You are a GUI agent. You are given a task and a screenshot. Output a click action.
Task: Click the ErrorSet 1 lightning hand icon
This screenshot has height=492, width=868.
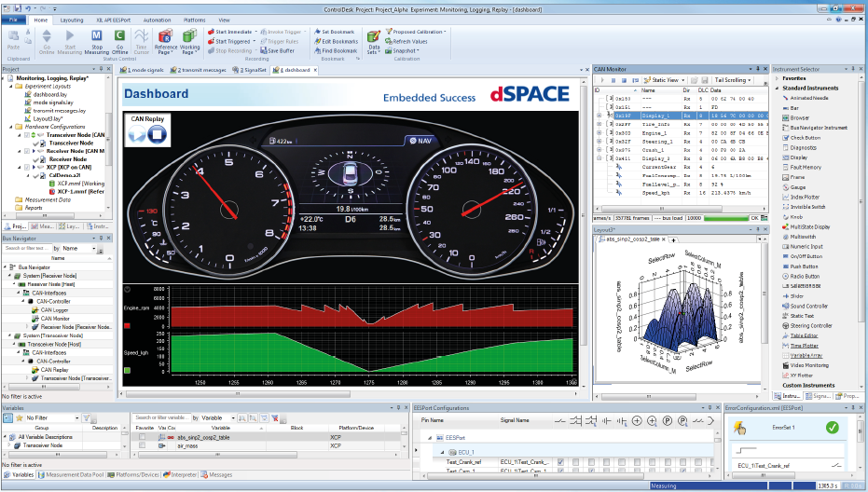click(739, 428)
